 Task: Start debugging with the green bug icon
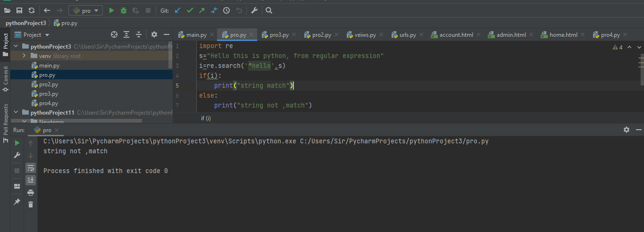coord(124,10)
